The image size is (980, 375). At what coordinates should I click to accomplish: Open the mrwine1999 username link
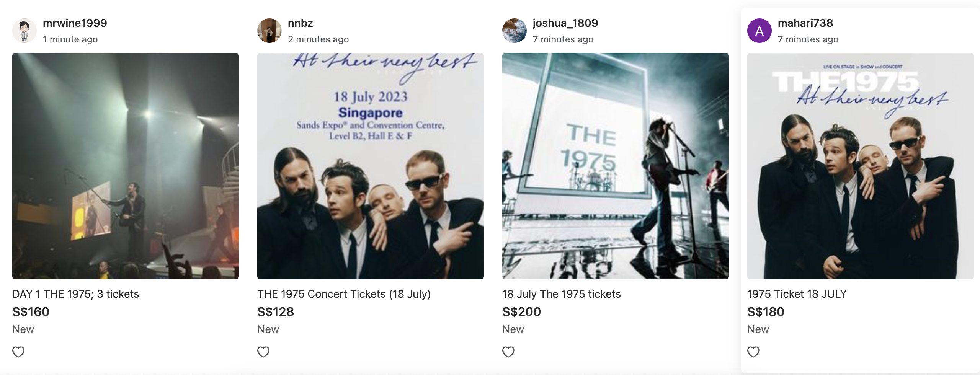75,23
